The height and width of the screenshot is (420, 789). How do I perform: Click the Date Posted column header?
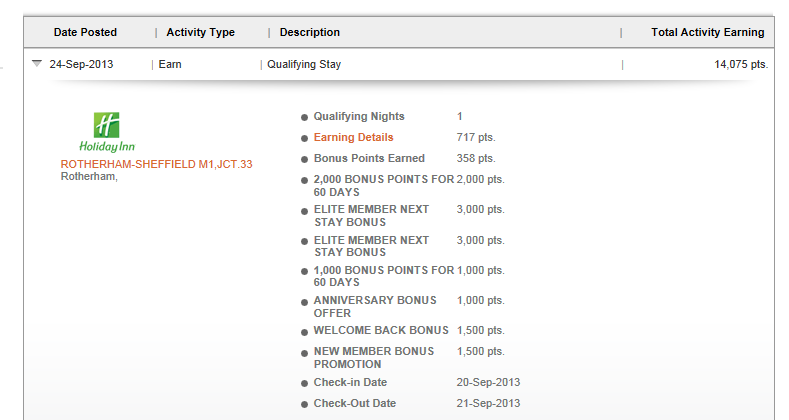85,32
